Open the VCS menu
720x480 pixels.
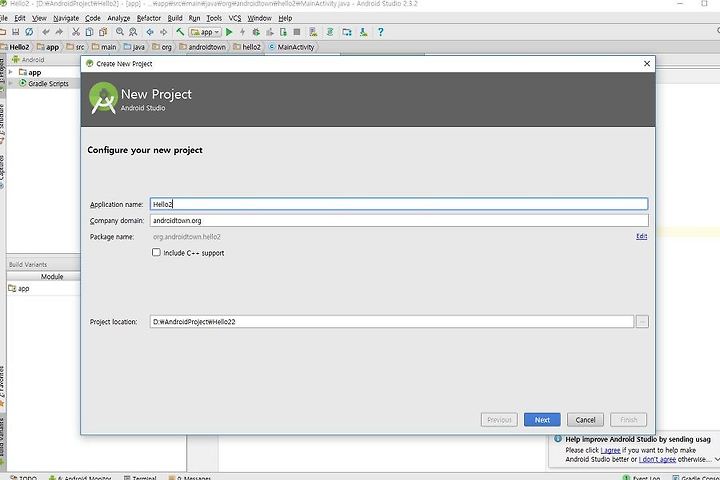[x=235, y=18]
